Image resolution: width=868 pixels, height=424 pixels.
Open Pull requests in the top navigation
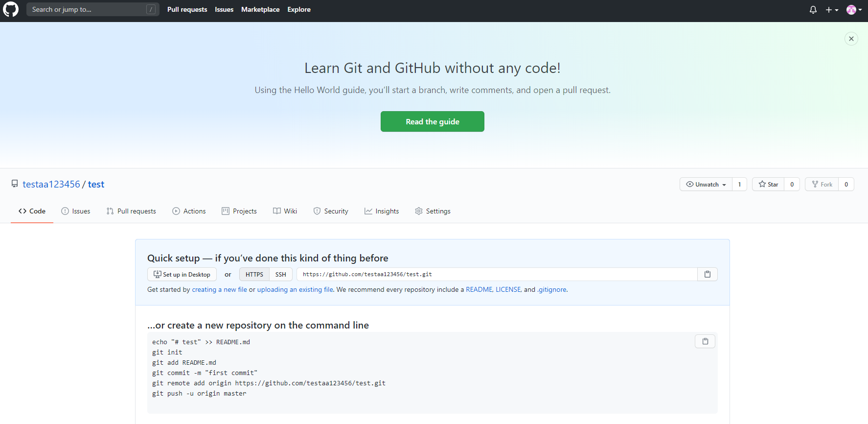pyautogui.click(x=187, y=9)
